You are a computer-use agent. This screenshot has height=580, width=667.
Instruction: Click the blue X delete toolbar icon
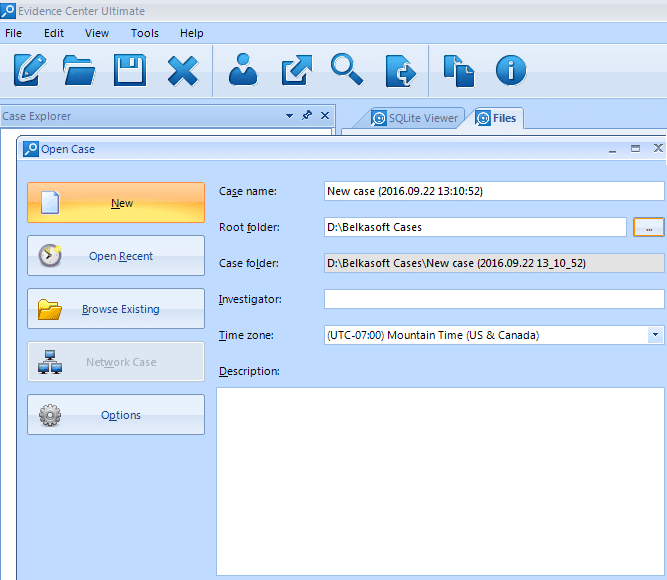[x=183, y=71]
